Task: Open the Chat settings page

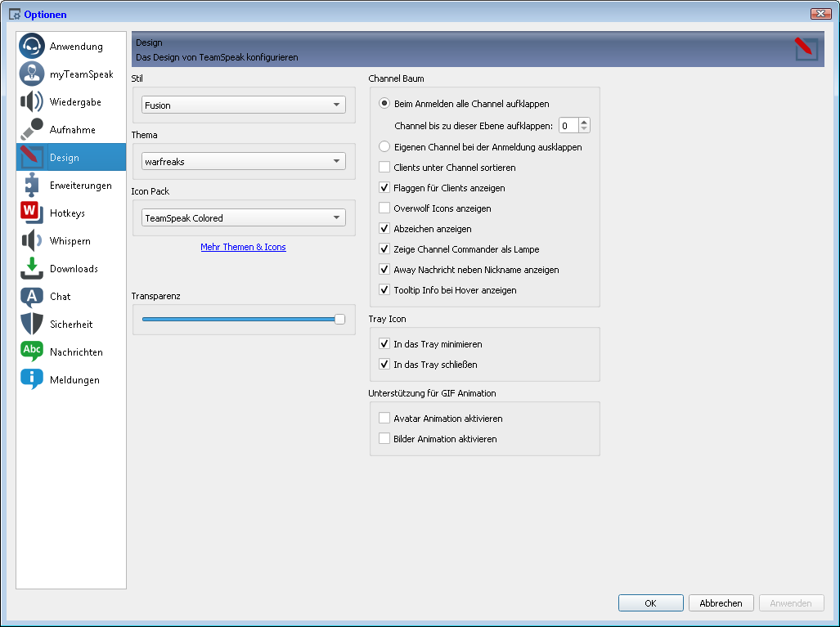Action: [x=71, y=296]
